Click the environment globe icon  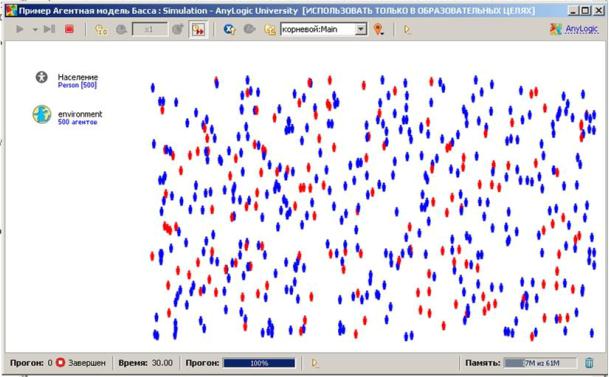pyautogui.click(x=42, y=115)
